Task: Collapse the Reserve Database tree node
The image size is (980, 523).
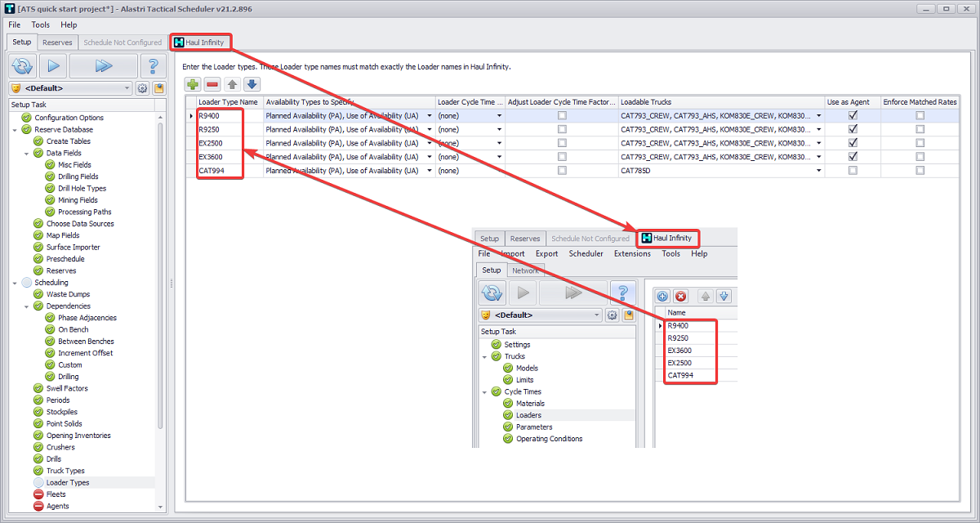Action: click(x=15, y=129)
